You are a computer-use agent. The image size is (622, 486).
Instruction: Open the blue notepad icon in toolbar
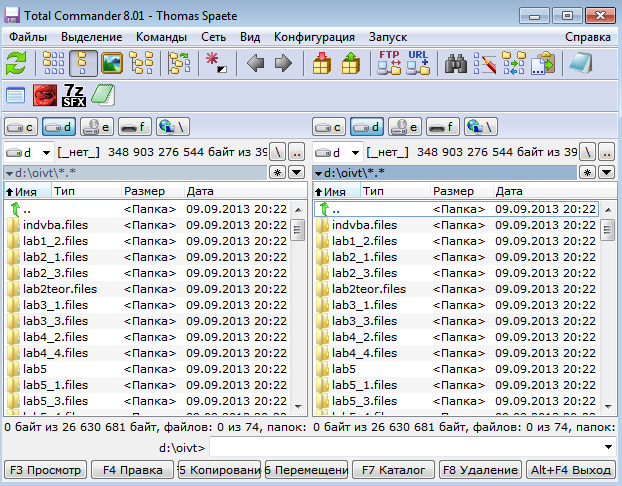point(581,63)
